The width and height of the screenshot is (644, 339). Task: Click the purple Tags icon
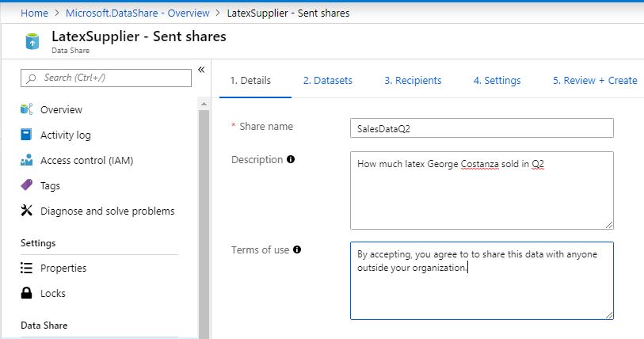click(x=26, y=185)
